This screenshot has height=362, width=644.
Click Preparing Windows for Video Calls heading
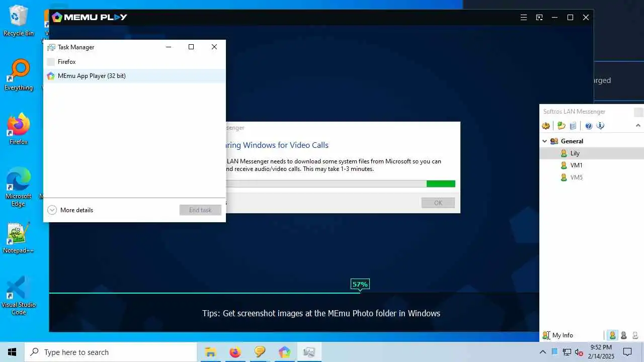[x=277, y=145]
